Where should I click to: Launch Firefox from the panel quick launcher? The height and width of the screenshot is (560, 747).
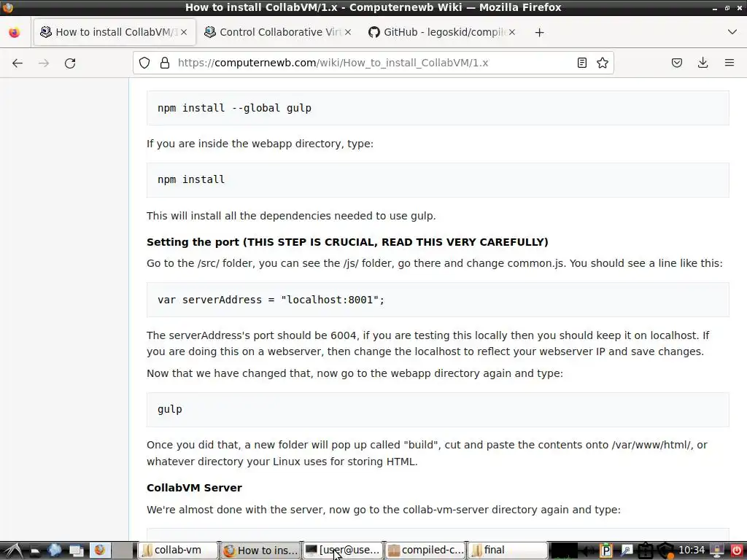click(99, 551)
